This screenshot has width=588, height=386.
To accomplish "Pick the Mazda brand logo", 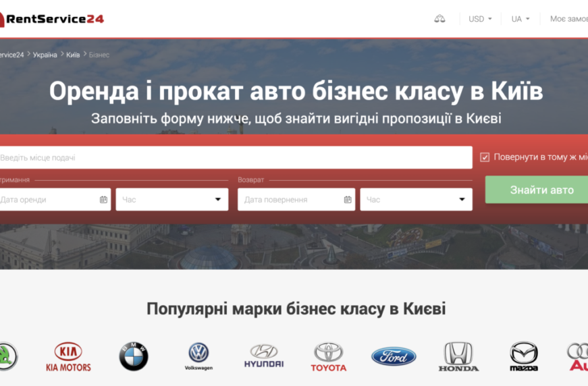I will click(x=524, y=357).
